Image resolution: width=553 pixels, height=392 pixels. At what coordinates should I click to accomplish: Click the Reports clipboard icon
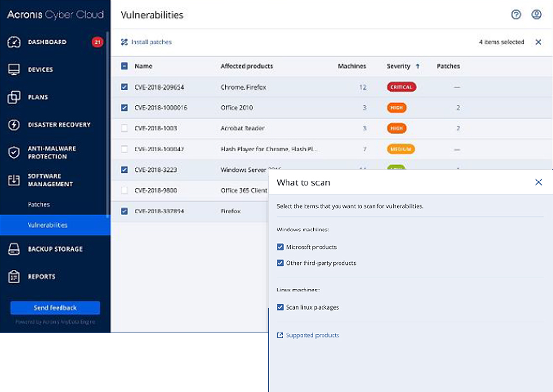tap(14, 277)
